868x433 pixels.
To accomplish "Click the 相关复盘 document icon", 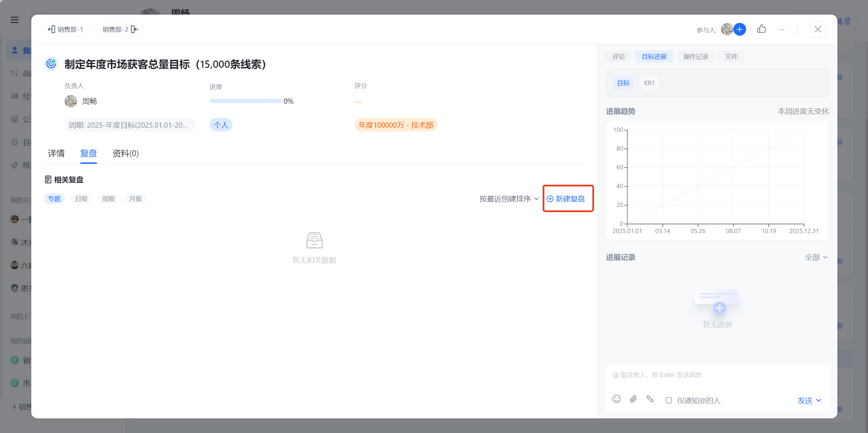I will [x=48, y=180].
